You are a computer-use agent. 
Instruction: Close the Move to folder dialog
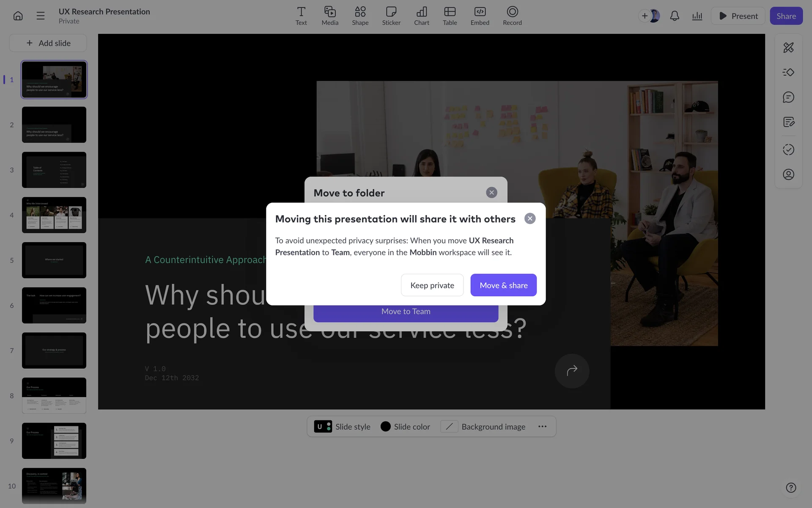tap(491, 193)
